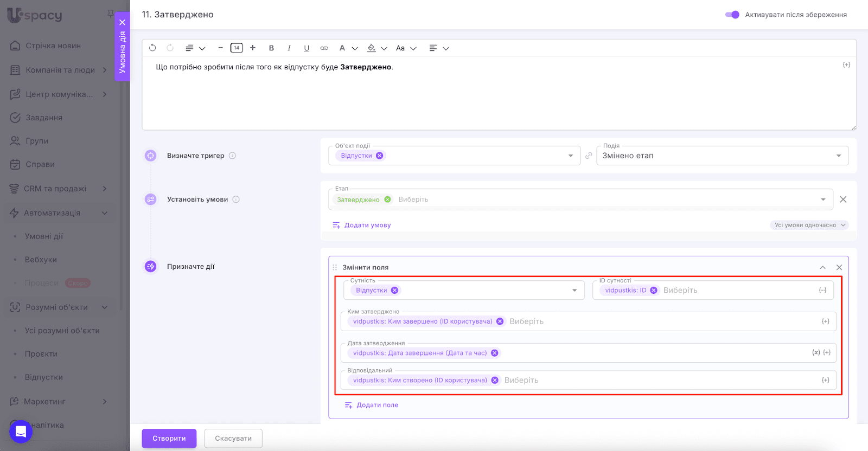Remove the Відпустки tag from Об'єкт події
This screenshot has width=868, height=451.
click(380, 156)
